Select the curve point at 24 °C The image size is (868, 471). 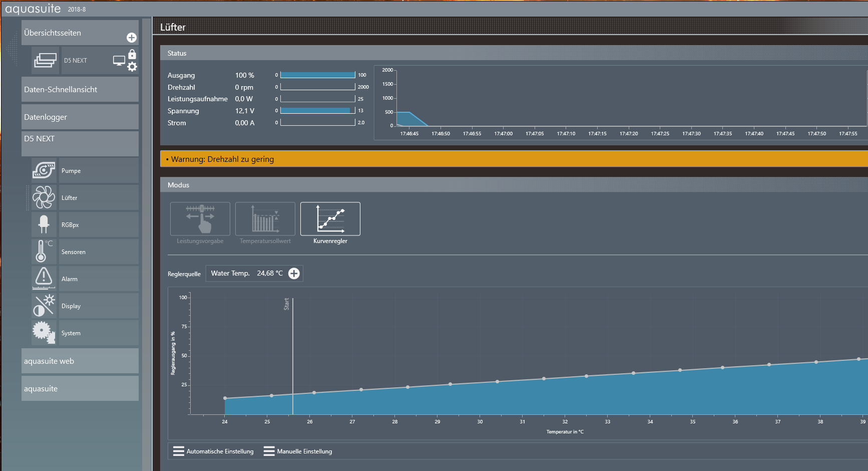point(225,398)
